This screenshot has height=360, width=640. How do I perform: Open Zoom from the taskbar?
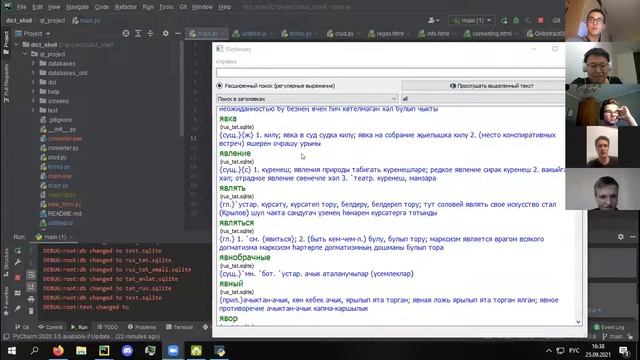(173, 351)
